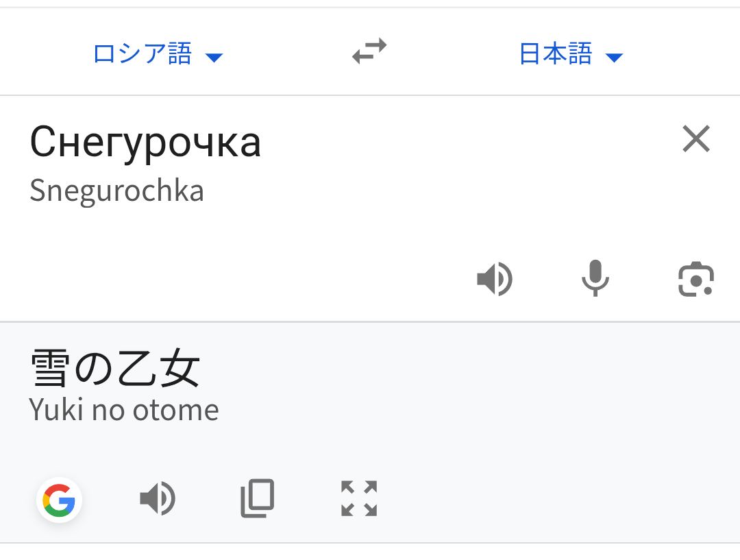Start voice input with the microphone
This screenshot has width=740, height=560.
click(595, 278)
